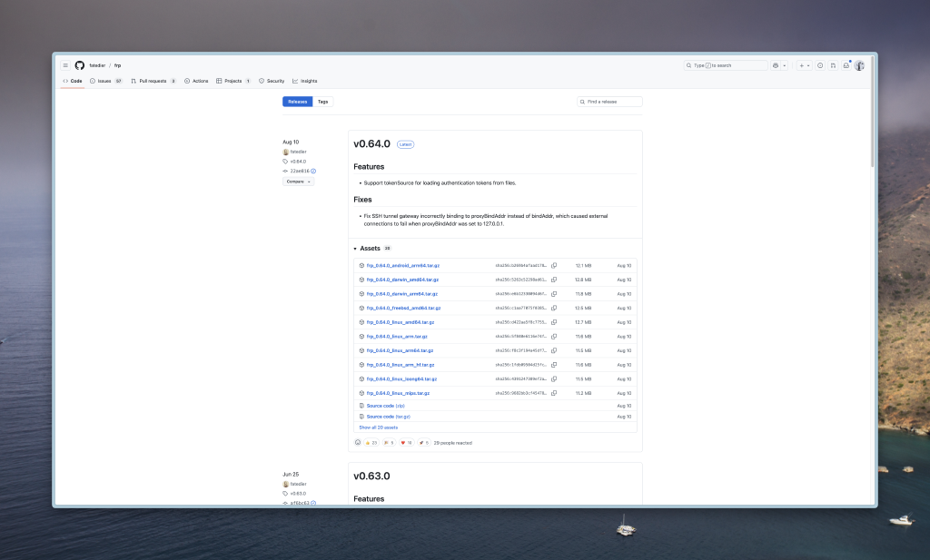Copy SHA256 hash of linux_amd64 asset

(554, 322)
